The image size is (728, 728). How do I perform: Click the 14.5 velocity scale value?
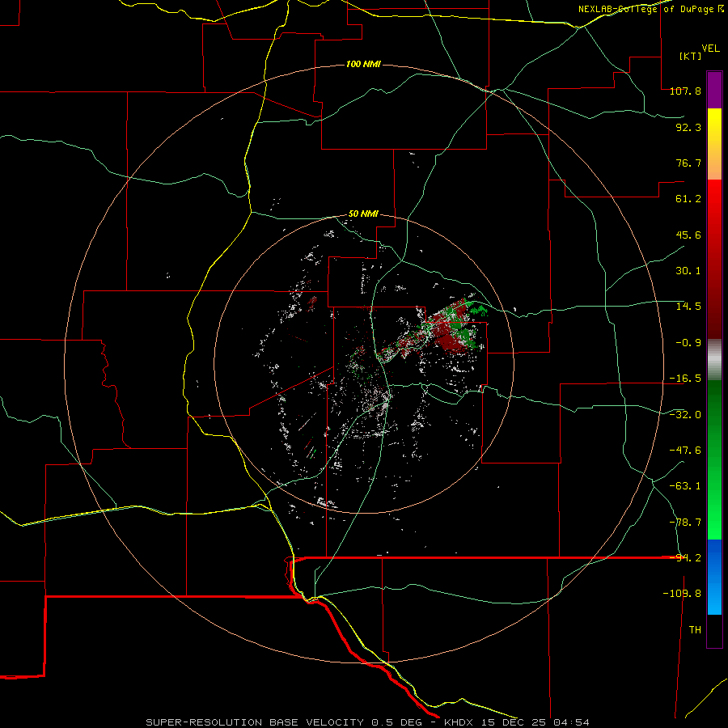pyautogui.click(x=688, y=307)
